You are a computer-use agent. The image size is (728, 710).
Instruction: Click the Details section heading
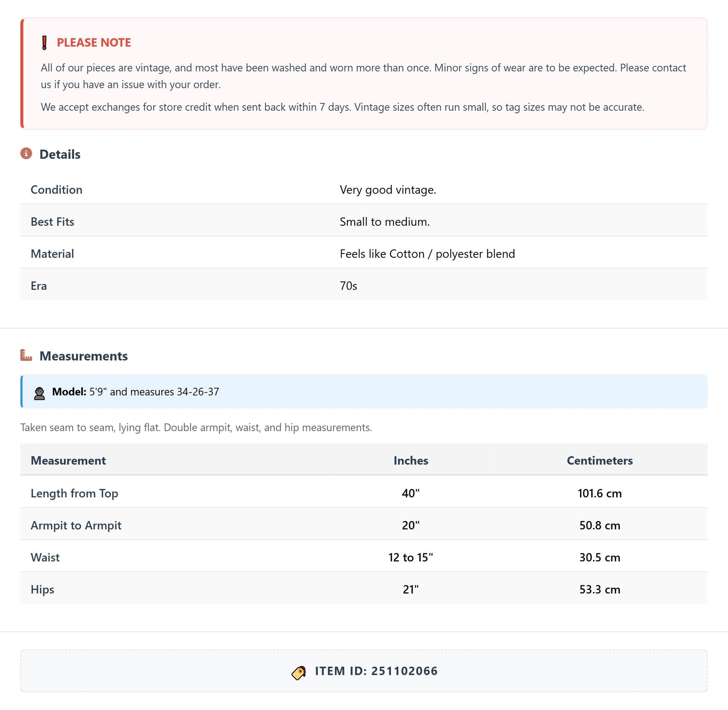[x=60, y=154]
